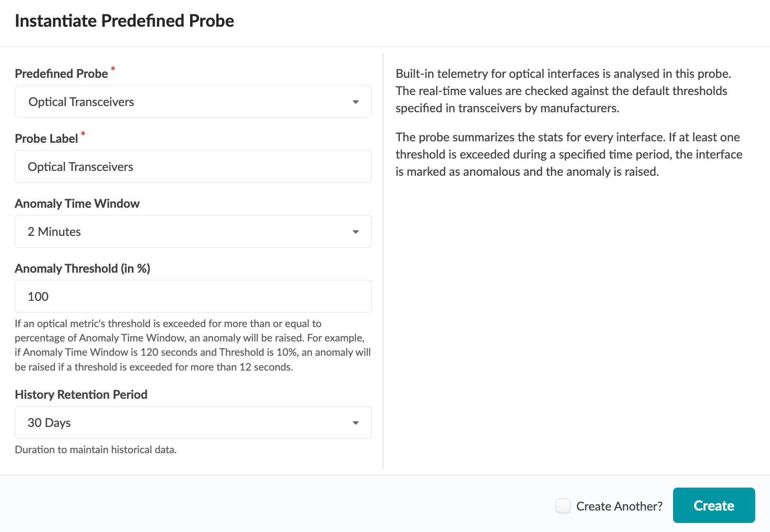Click the caret arrow in Predefined Probe dropdown
Viewport: 770px width, 532px height.
(x=355, y=102)
